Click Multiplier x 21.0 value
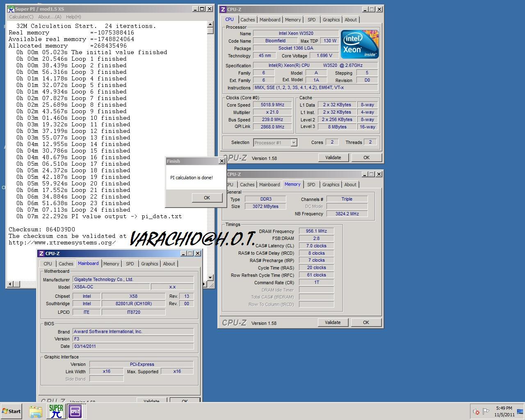 272,112
